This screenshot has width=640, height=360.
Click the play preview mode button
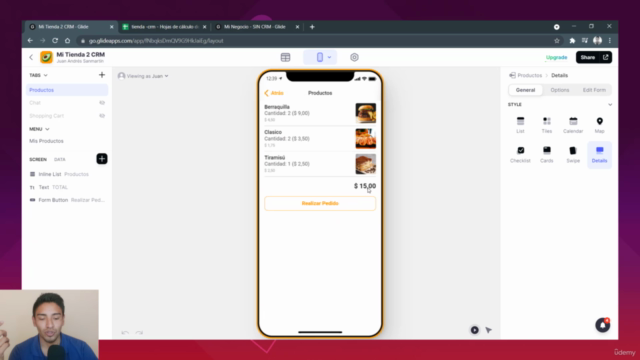tap(474, 330)
